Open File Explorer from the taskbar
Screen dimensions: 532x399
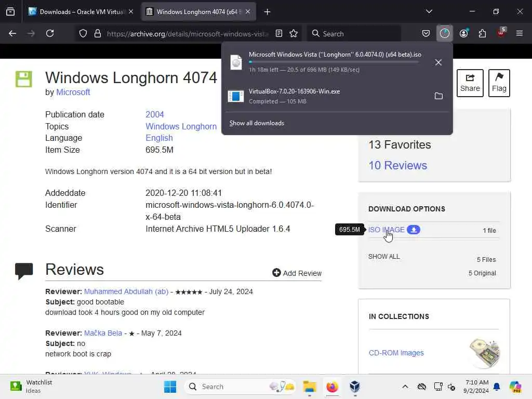[x=310, y=387]
